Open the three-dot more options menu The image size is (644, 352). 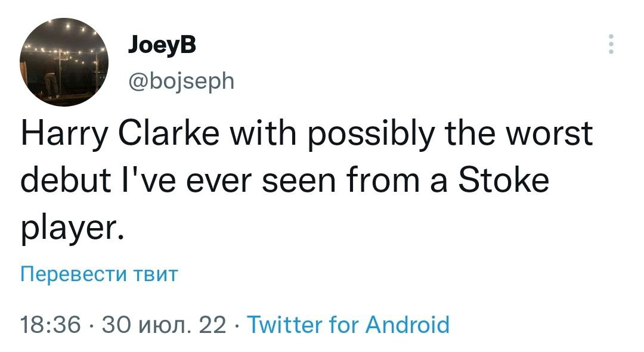coord(610,45)
